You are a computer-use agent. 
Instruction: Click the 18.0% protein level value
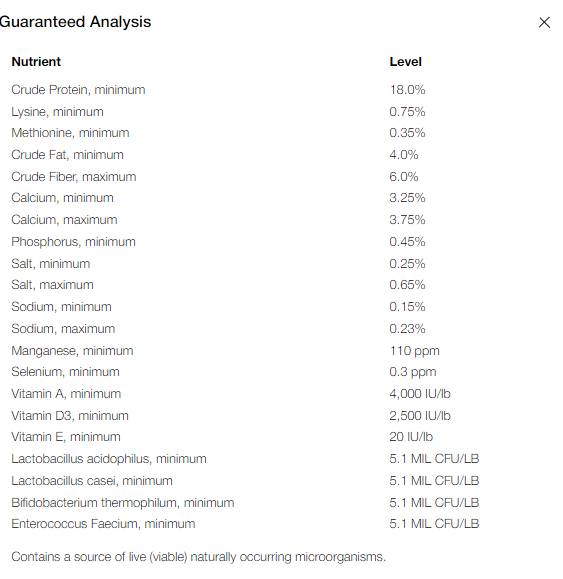[x=407, y=90]
